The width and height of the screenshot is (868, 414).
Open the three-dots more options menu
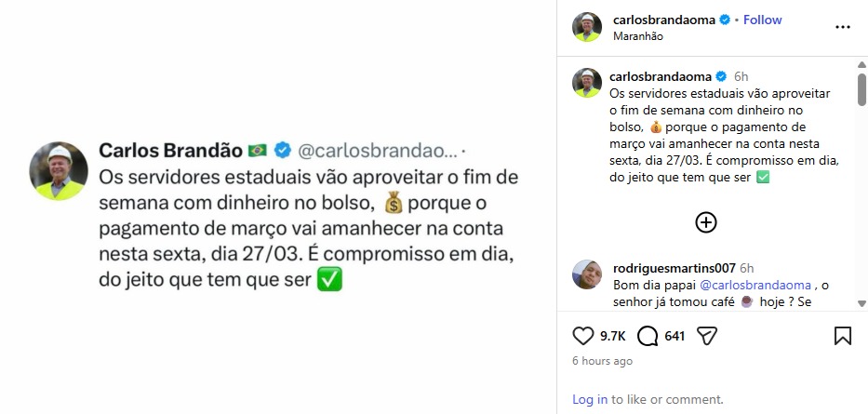(x=842, y=28)
